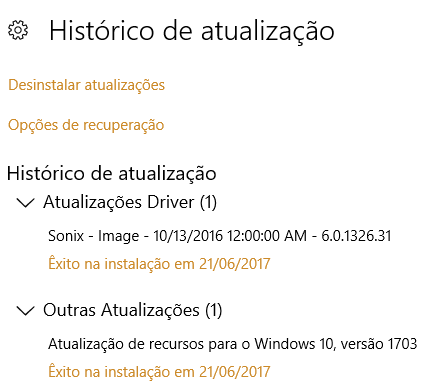Click the 21/06/2017 date under the Sonix driver
This screenshot has width=444, height=391.
click(x=235, y=264)
